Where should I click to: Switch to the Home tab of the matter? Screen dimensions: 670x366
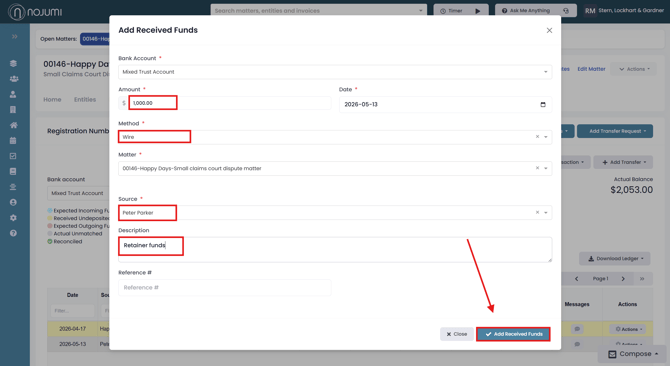[x=52, y=100]
